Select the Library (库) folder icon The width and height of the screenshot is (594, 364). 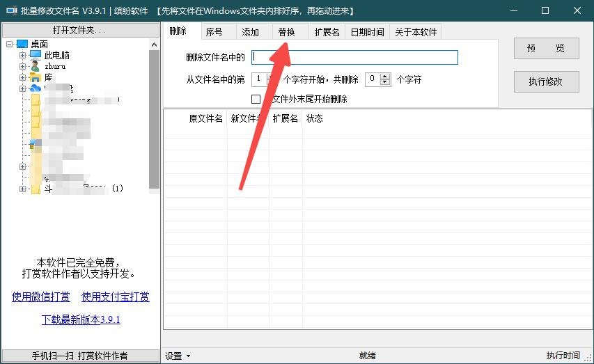[x=36, y=77]
